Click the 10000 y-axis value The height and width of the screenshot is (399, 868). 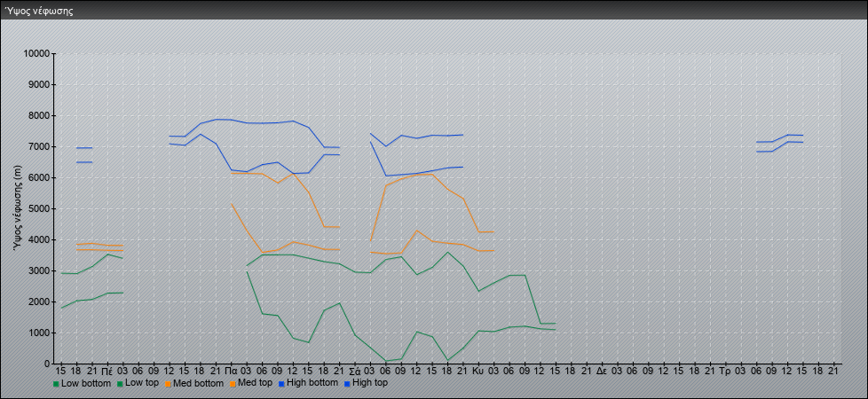(37, 54)
